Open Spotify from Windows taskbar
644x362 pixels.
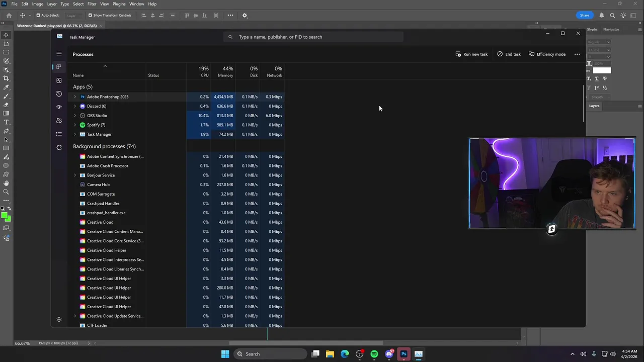coord(374,354)
